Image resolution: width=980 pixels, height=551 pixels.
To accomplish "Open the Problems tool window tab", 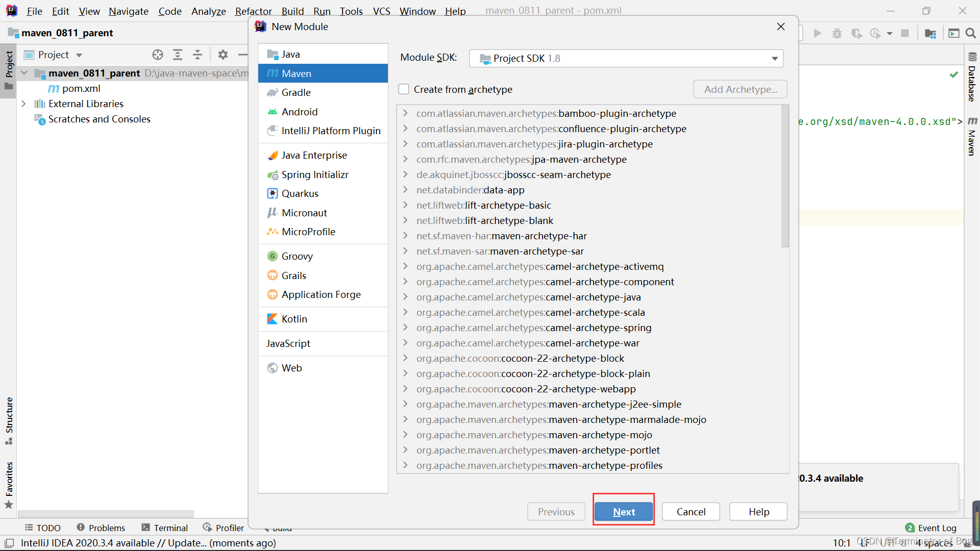I will (101, 528).
